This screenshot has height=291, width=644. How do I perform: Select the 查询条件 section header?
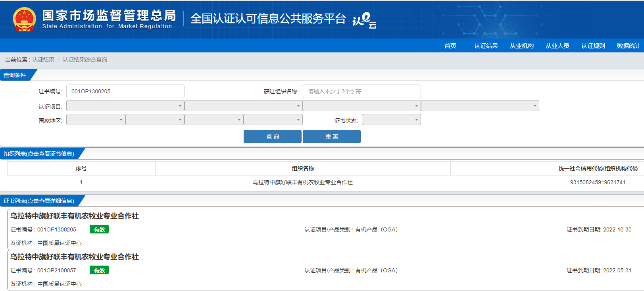pos(15,75)
